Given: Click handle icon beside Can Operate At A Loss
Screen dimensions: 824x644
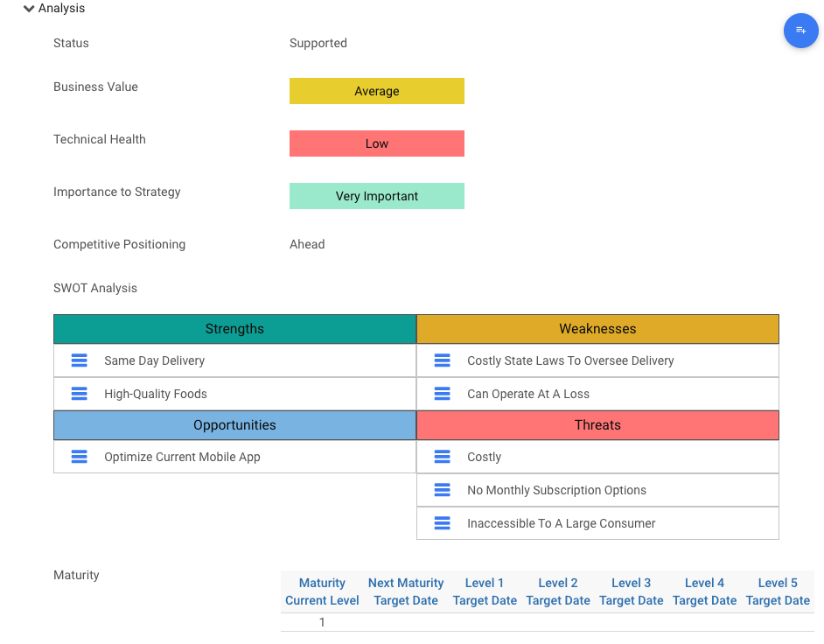Looking at the screenshot, I should click(x=443, y=394).
